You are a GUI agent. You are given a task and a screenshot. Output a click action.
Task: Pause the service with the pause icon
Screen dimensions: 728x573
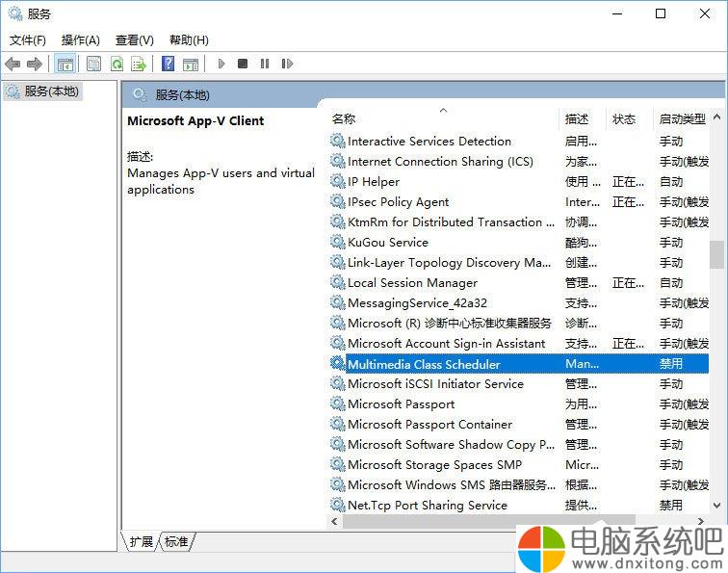265,64
